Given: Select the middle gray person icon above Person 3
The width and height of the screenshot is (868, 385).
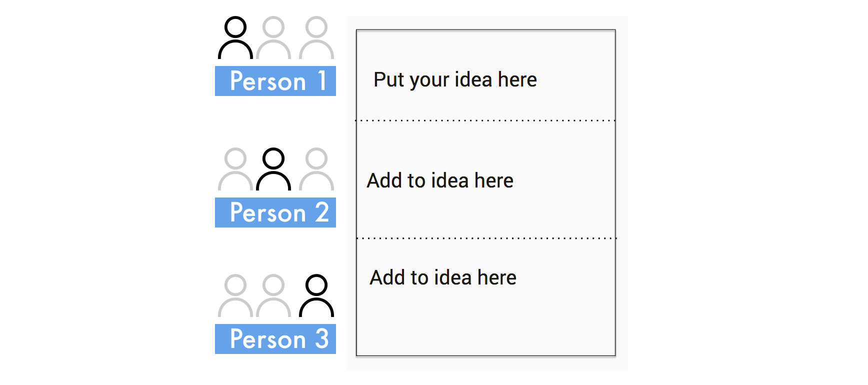Looking at the screenshot, I should pyautogui.click(x=273, y=296).
